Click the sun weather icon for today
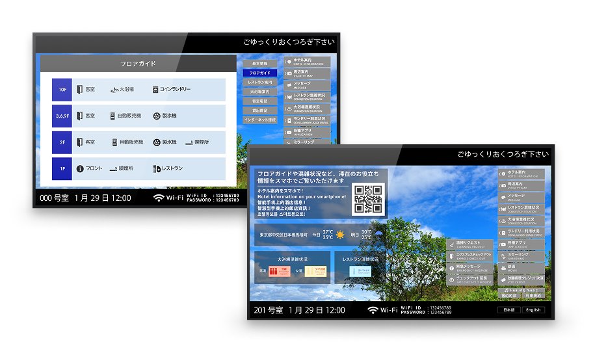 (x=340, y=235)
